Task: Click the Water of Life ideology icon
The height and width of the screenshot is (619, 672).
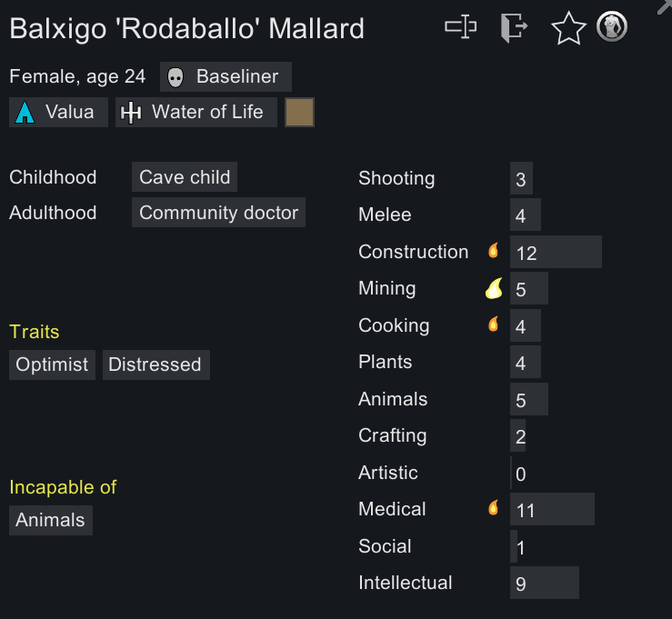Action: 132,113
